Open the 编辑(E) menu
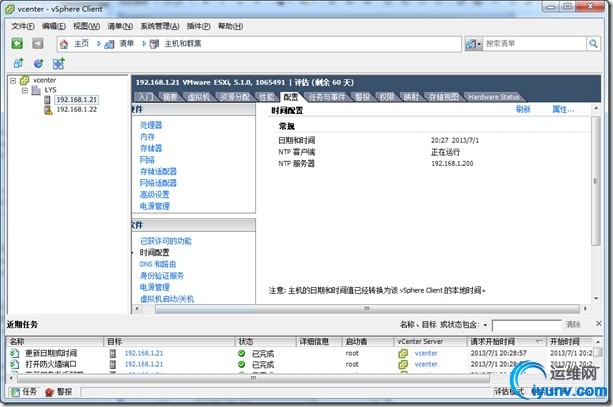 [54, 26]
